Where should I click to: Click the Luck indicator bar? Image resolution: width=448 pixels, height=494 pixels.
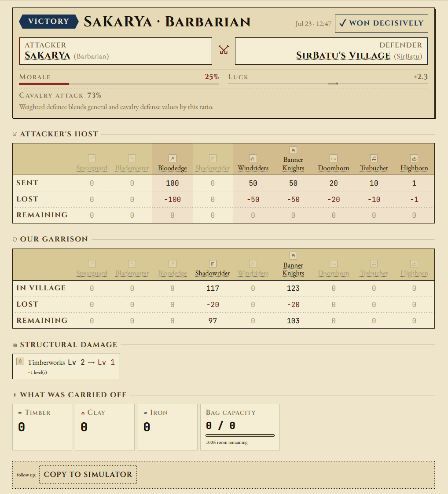[328, 84]
